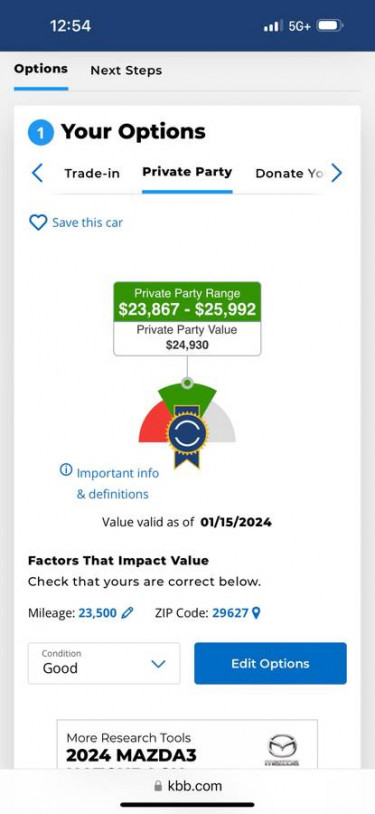
Task: Tap the KBB blue ribbon badge
Action: [187, 435]
